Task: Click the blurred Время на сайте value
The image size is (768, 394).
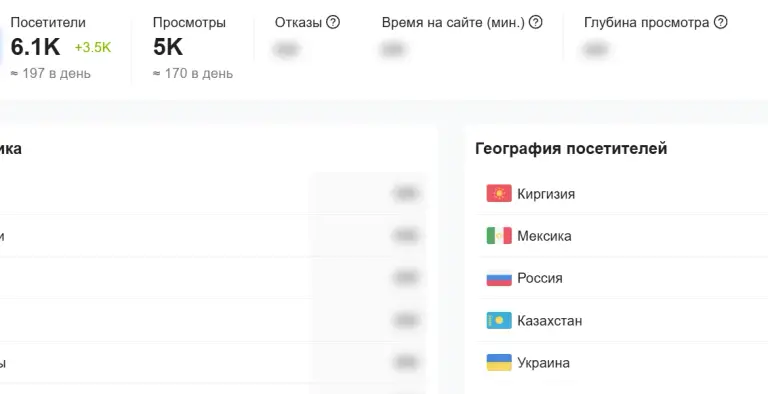Action: (x=392, y=49)
